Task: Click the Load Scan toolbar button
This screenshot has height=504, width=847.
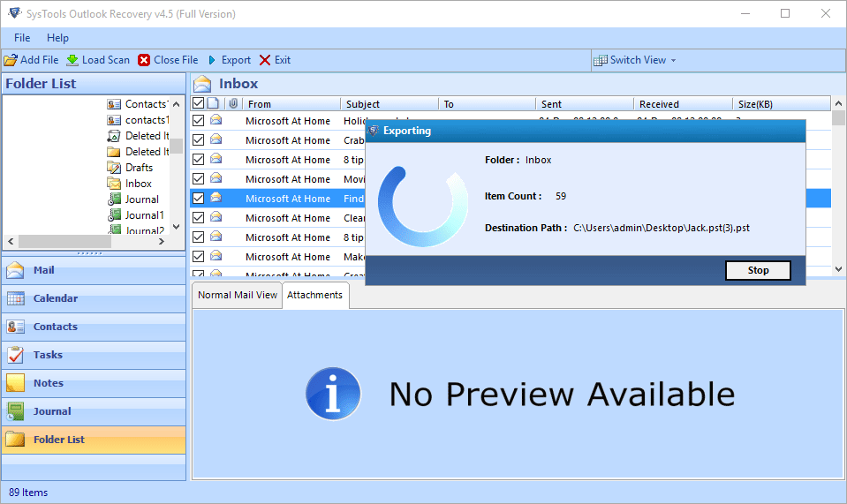Action: click(98, 60)
